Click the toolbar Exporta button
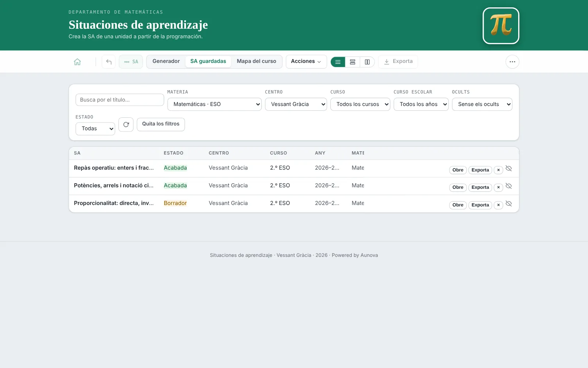Screen dimensions: 588x368 coord(398,61)
